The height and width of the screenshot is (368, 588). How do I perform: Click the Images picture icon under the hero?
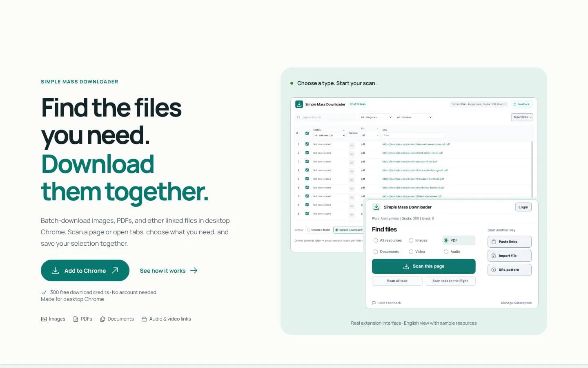(44, 319)
